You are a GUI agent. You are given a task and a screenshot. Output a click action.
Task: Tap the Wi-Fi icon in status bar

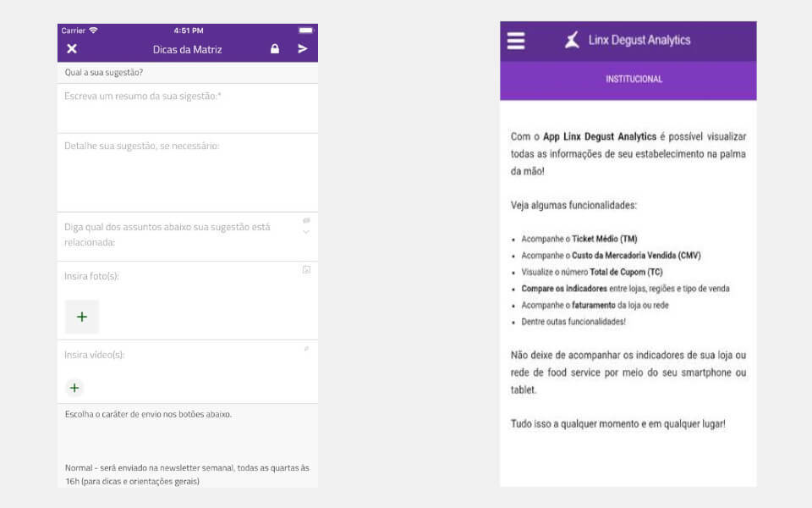pos(93,30)
